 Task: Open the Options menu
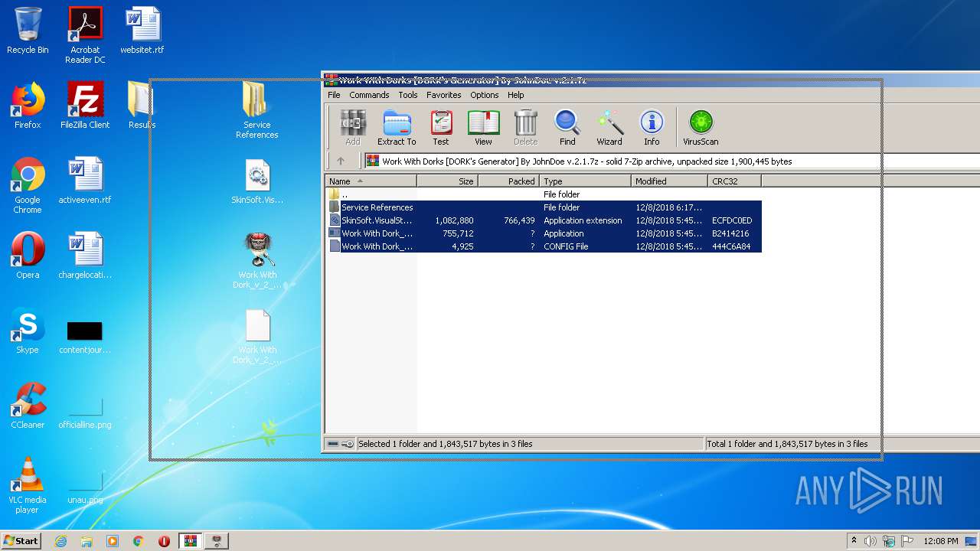click(485, 95)
